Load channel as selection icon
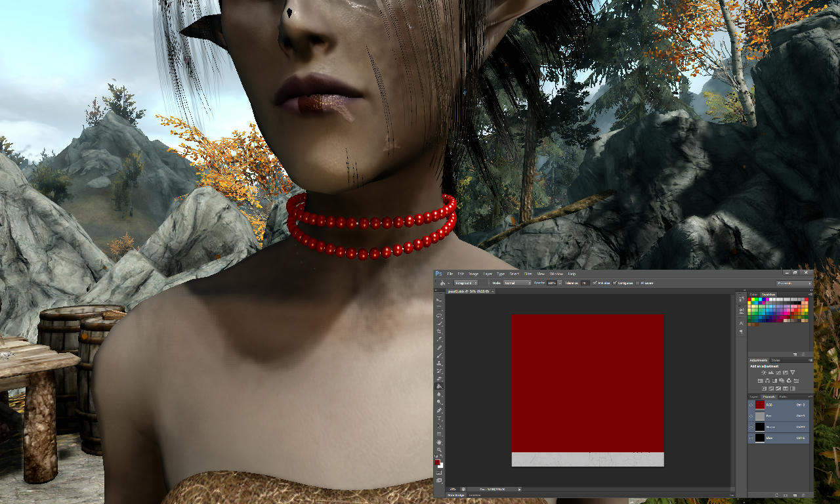The image size is (840, 504). (776, 494)
